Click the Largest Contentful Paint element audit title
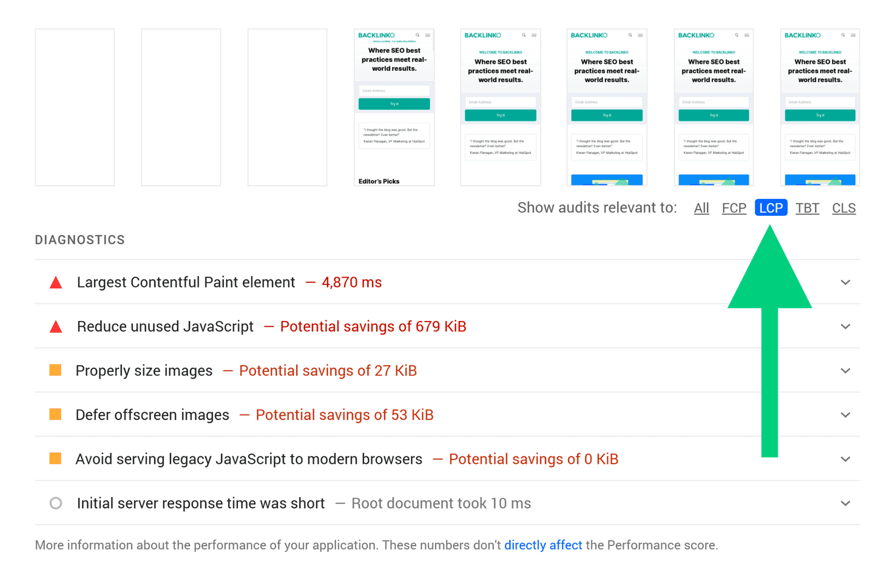Image resolution: width=895 pixels, height=588 pixels. [x=186, y=282]
